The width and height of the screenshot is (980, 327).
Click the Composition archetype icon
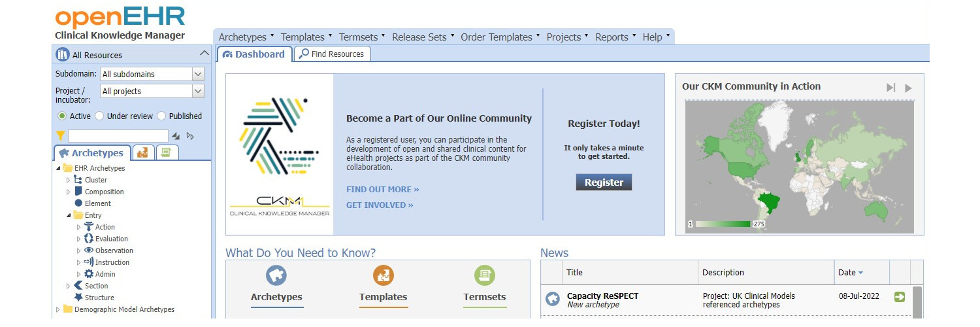(78, 192)
